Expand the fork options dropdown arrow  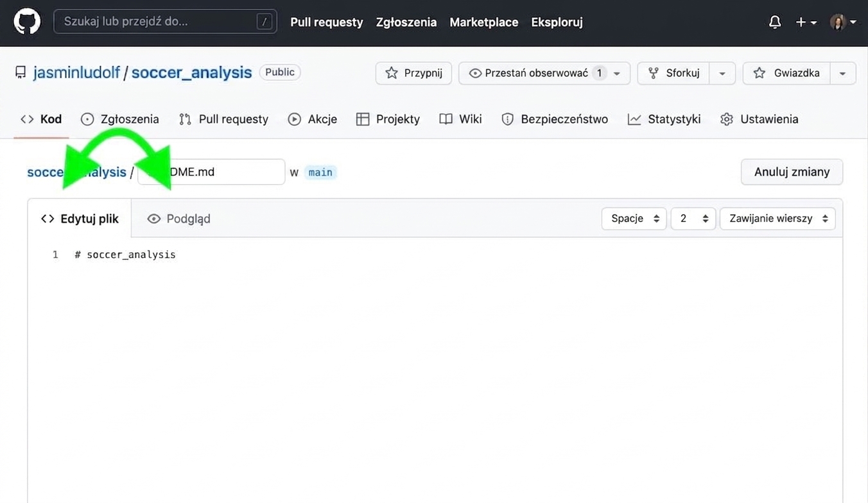(722, 73)
